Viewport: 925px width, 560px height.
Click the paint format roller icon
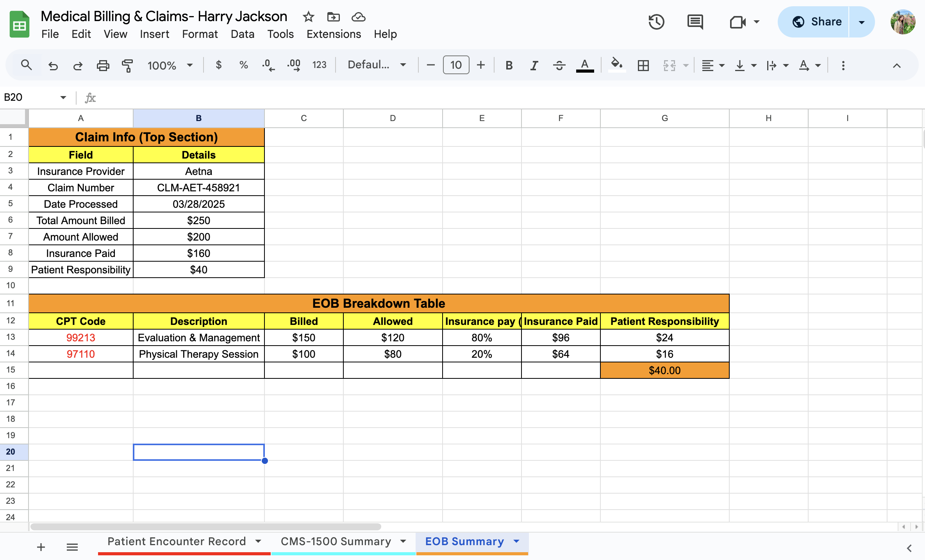127,65
